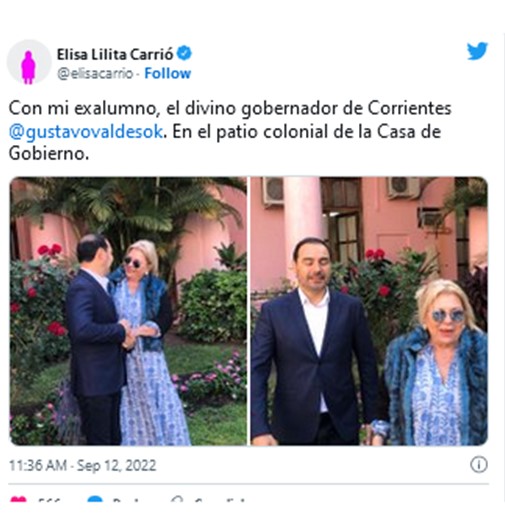Open the Twitter info circle icon

coord(479,464)
